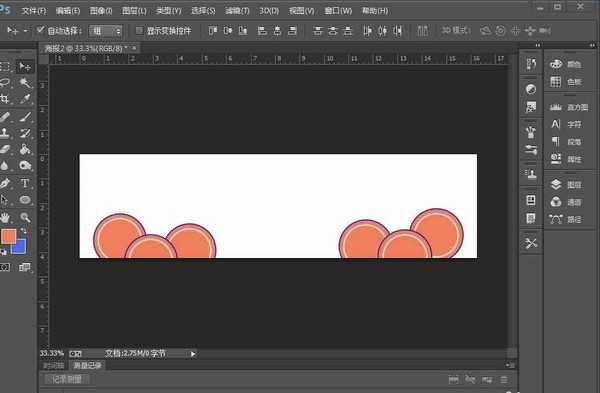Select the Eraser tool
The height and width of the screenshot is (393, 600).
[5, 149]
